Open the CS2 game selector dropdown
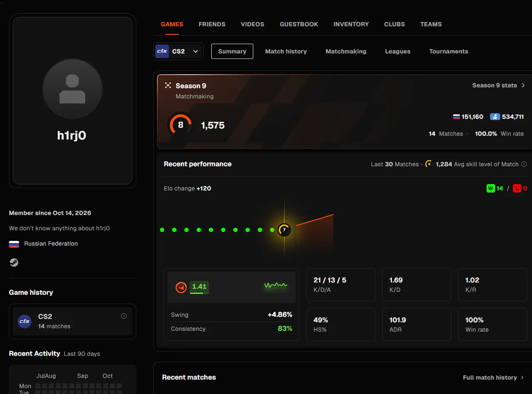532x394 pixels. click(178, 51)
